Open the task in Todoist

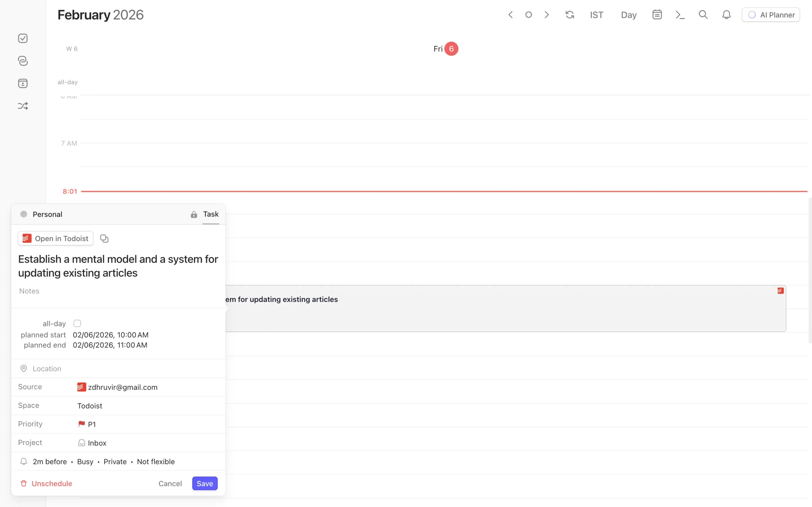(55, 238)
